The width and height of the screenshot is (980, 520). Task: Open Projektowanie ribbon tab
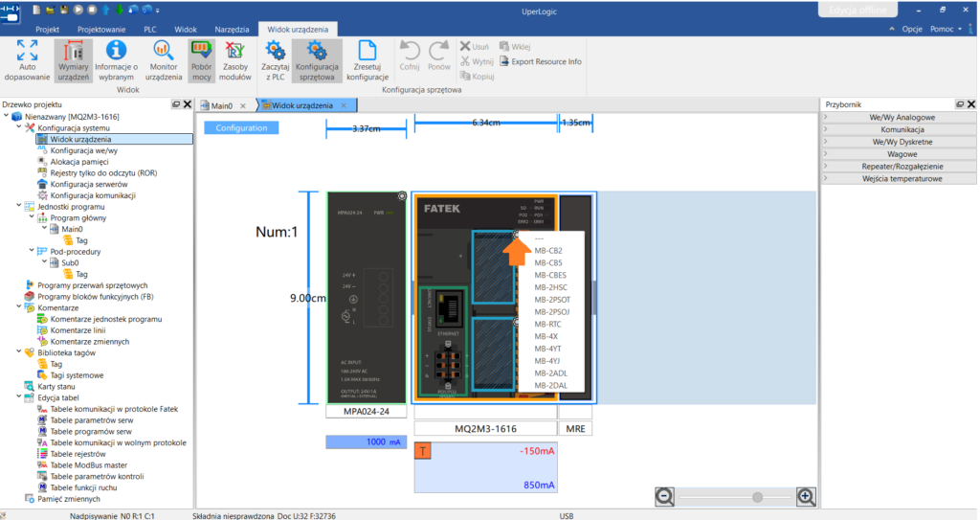tap(101, 30)
